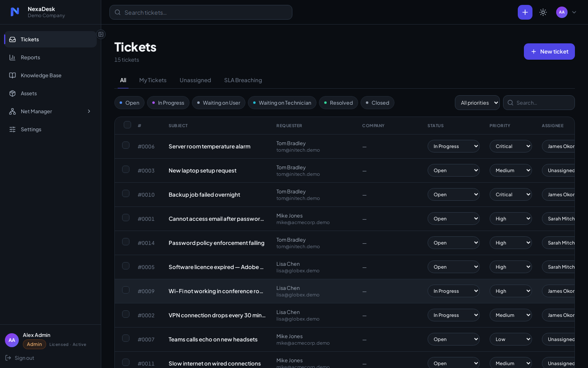Select checkbox for ticket #0014
The height and width of the screenshot is (368, 588).
tap(126, 242)
